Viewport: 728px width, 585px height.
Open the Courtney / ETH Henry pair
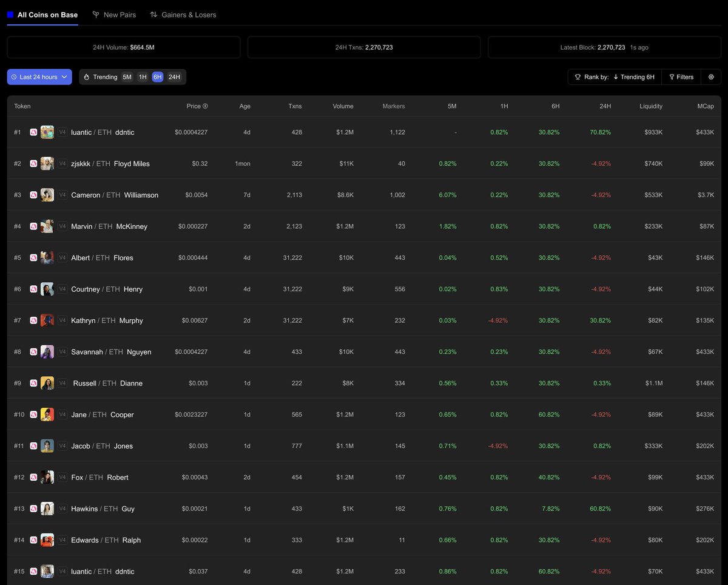coord(107,289)
